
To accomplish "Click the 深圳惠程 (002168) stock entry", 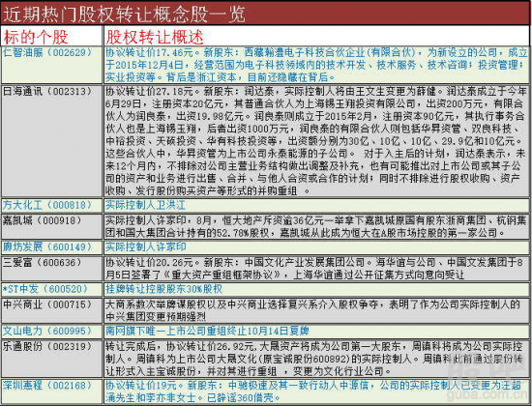I will tap(47, 386).
